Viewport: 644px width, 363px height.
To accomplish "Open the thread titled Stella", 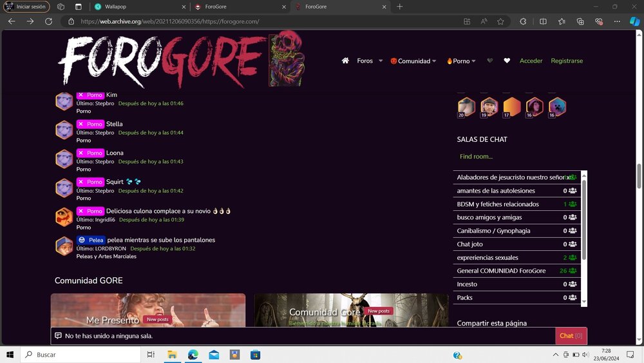I will pos(114,124).
